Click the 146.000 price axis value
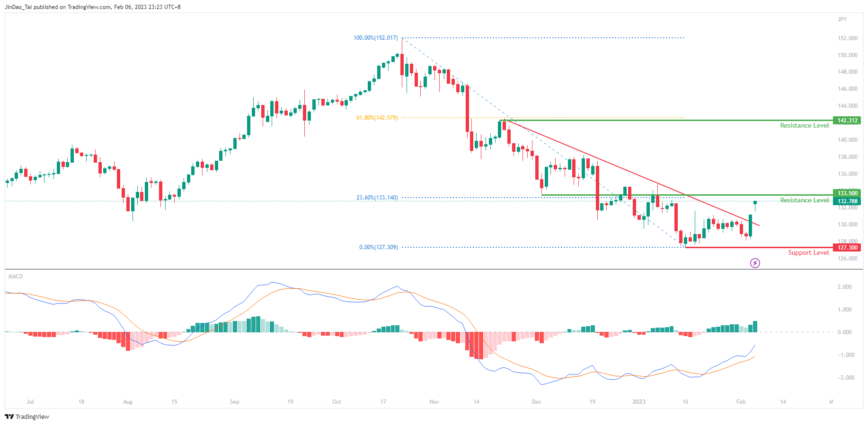 [848, 89]
